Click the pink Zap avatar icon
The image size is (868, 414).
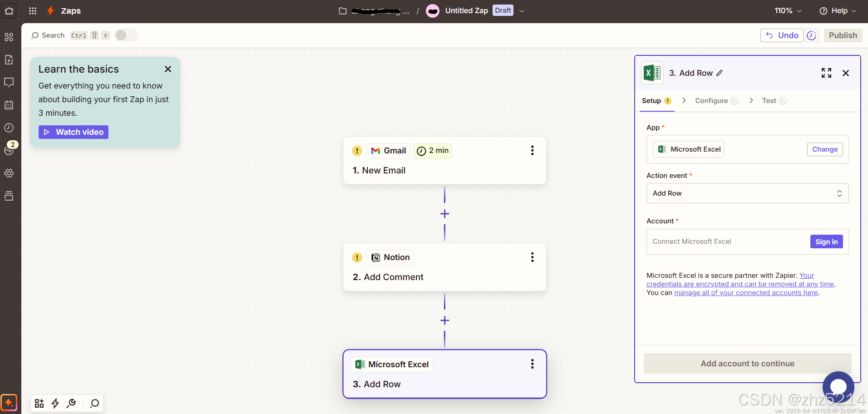pyautogui.click(x=433, y=11)
